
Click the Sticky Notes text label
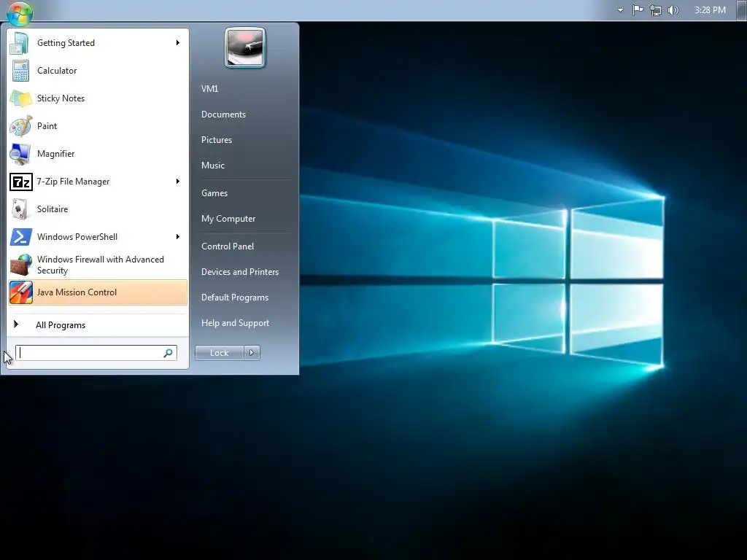61,98
